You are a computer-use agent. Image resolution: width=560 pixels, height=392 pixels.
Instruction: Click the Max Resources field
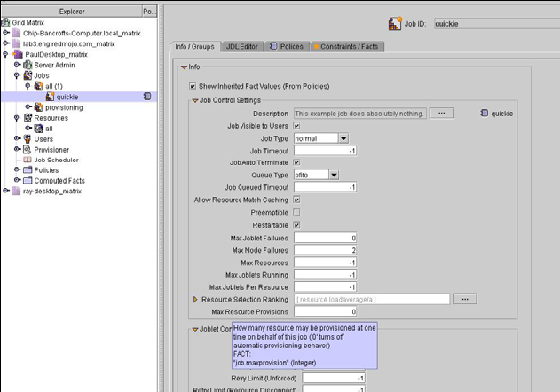(x=325, y=263)
